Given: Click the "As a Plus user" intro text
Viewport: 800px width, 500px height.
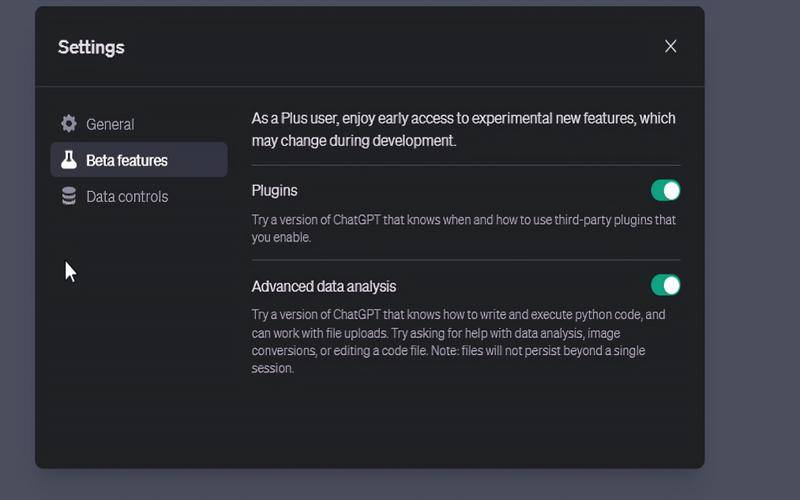Looking at the screenshot, I should [463, 129].
